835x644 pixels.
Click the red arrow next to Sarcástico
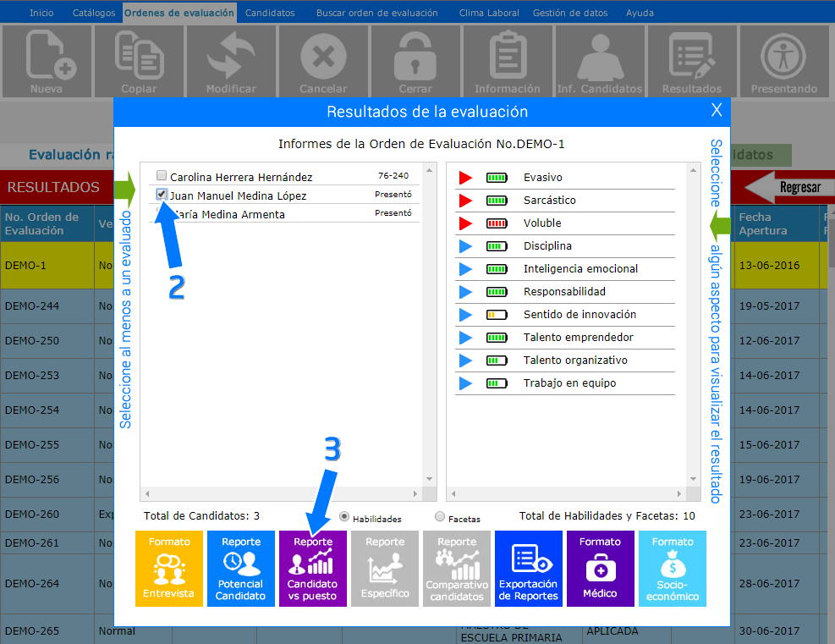(x=465, y=201)
